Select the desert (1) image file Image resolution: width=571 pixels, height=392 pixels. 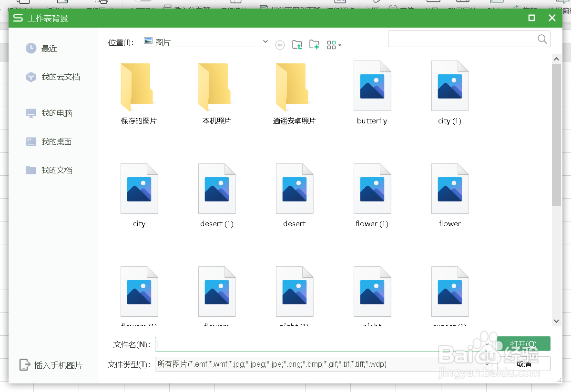(217, 196)
